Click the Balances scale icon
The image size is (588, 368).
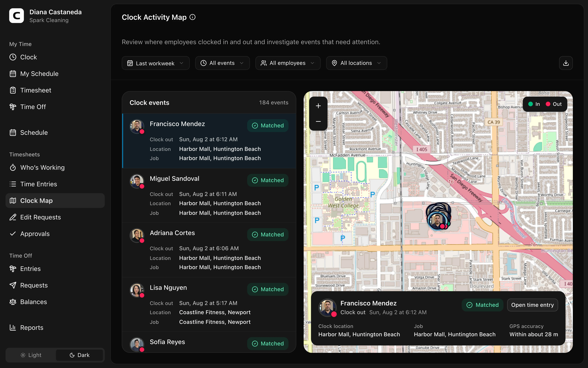[x=13, y=302]
